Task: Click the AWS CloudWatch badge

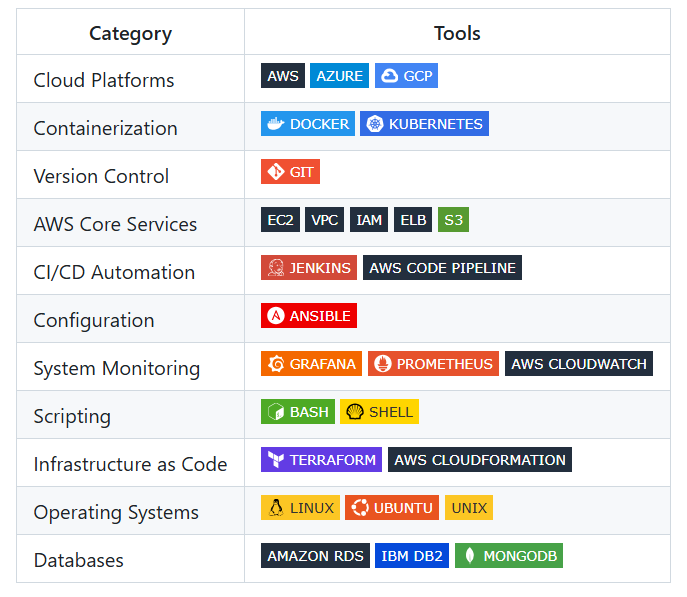Action: (x=579, y=364)
